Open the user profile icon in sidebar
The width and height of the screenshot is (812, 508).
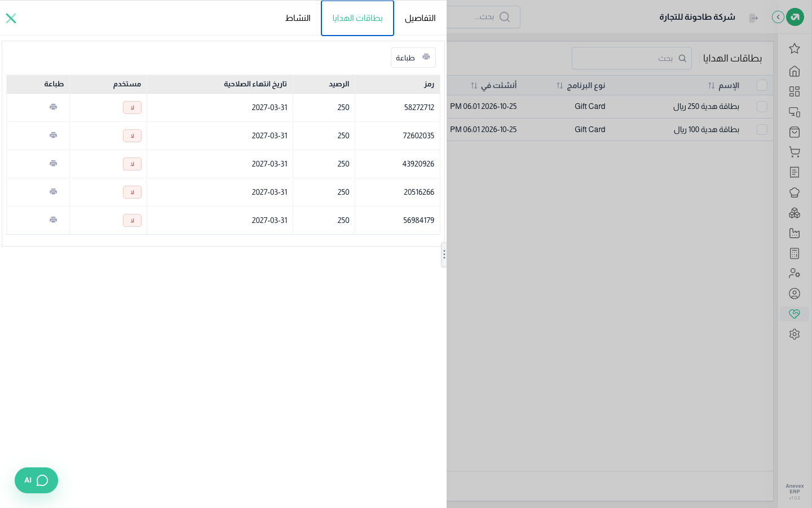point(795,294)
